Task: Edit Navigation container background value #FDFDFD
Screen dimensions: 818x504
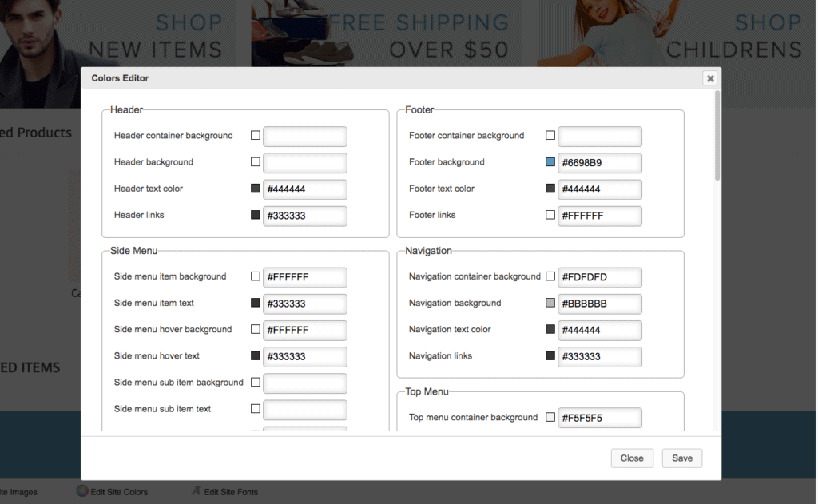Action: tap(599, 277)
